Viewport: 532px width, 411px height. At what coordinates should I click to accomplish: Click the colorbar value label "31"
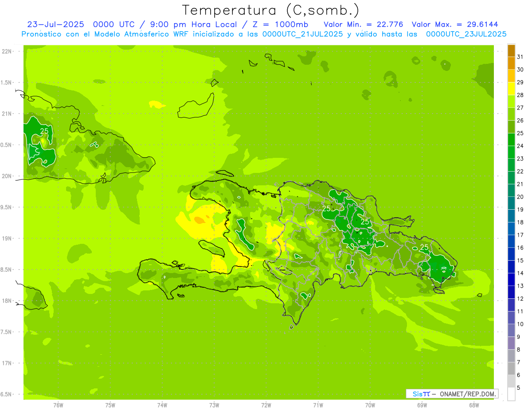(520, 57)
